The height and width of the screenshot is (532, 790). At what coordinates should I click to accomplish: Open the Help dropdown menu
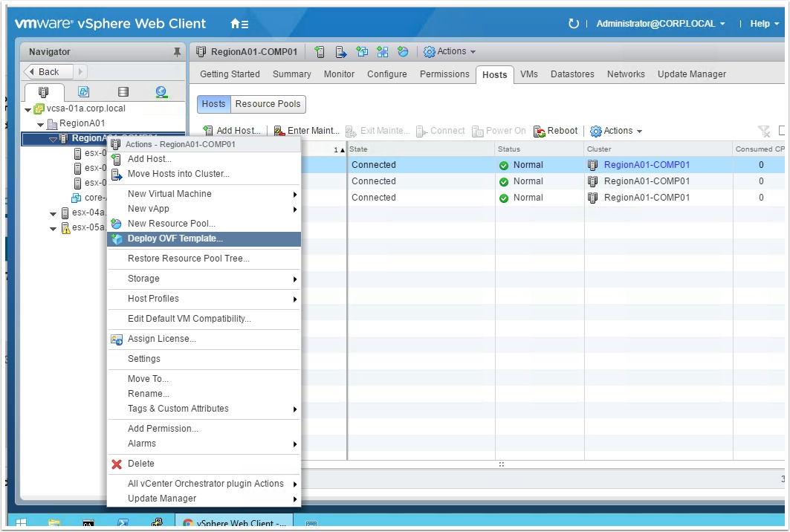tap(764, 24)
